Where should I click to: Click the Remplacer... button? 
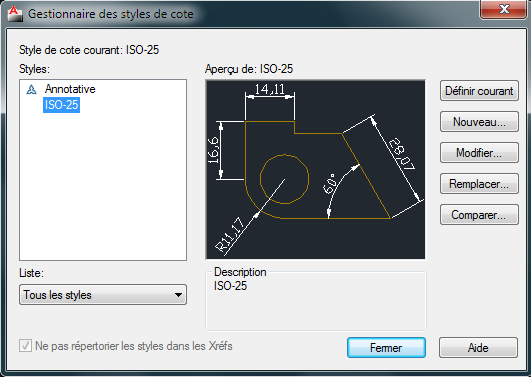(x=479, y=184)
